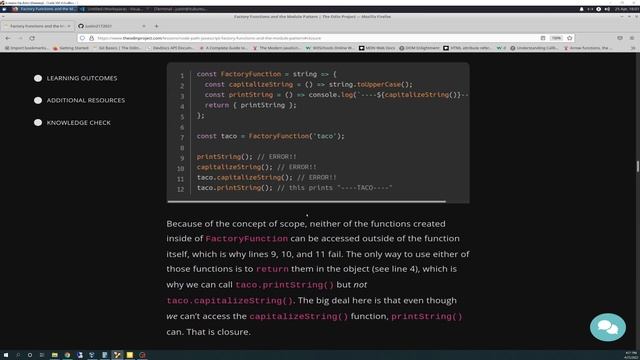Screen dimensions: 640x360
Task: Switch to Visual Studio Code window in top panel
Action: click(x=113, y=9)
